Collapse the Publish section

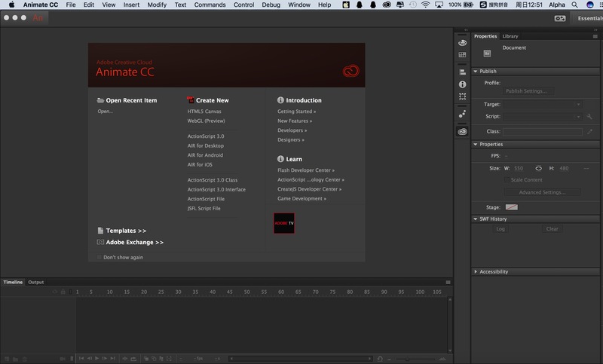coord(476,71)
